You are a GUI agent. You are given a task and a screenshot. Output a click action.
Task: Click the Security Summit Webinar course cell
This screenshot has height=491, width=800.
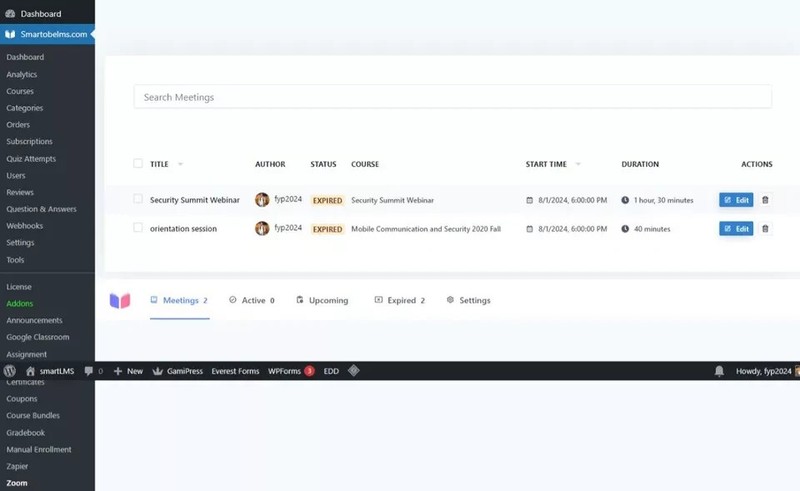point(392,201)
